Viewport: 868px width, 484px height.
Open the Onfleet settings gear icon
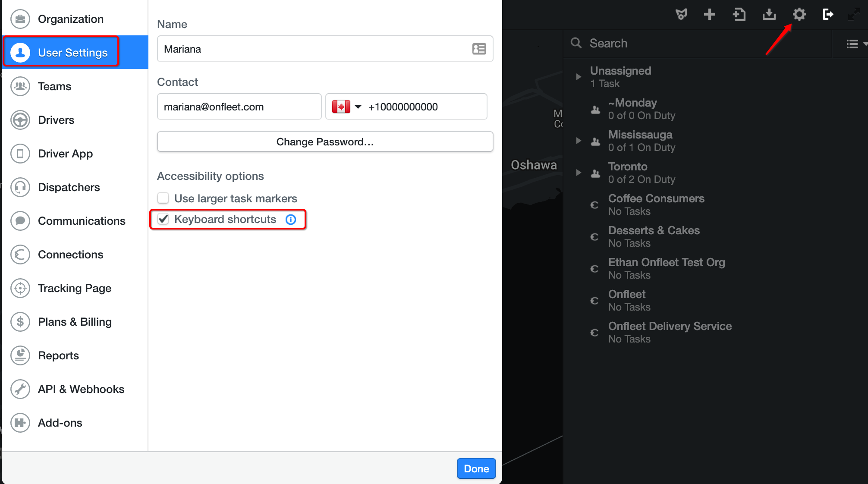[799, 14]
